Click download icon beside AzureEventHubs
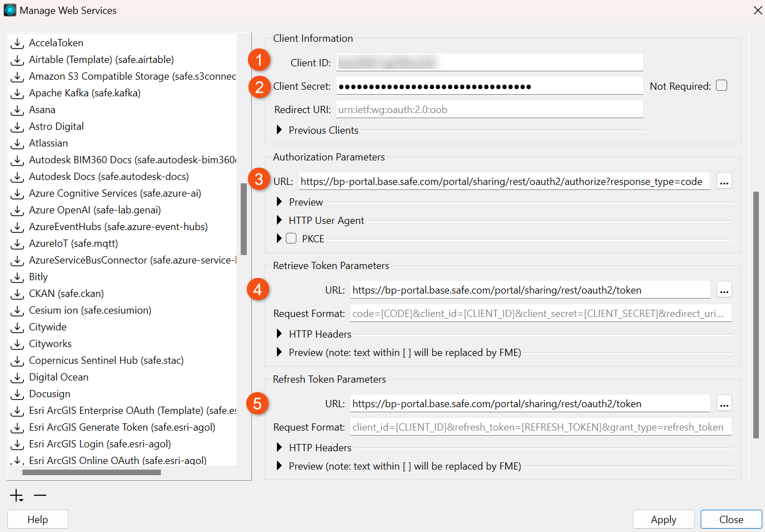The height and width of the screenshot is (532, 765). click(17, 227)
